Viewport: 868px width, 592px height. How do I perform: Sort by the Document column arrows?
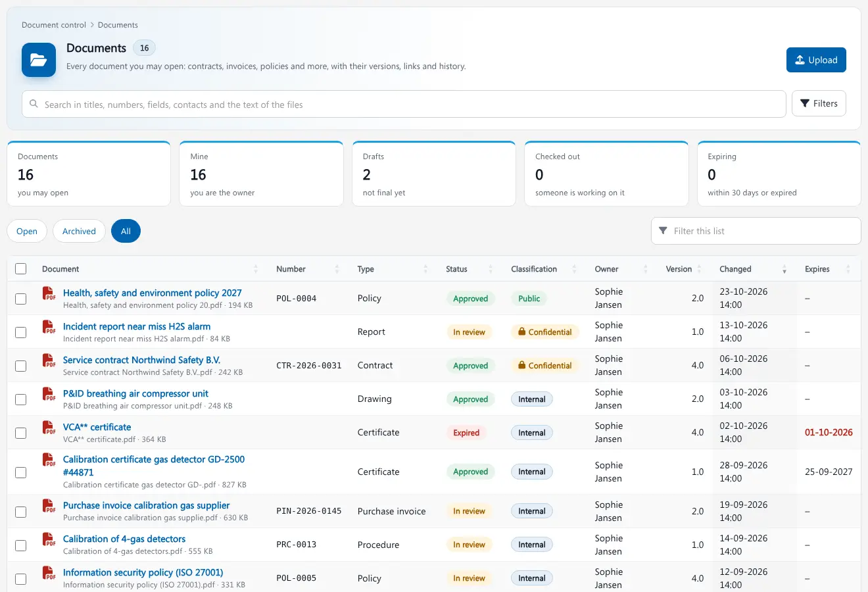coord(256,269)
